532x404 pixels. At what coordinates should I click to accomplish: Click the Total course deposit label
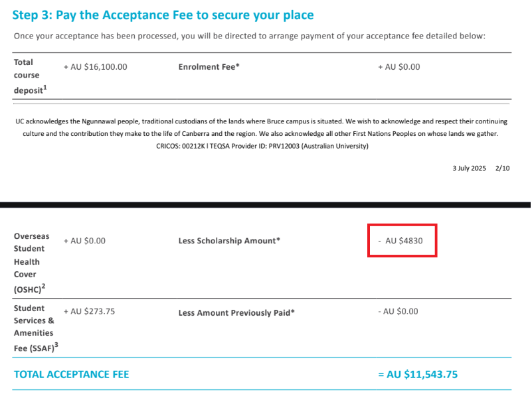30,76
